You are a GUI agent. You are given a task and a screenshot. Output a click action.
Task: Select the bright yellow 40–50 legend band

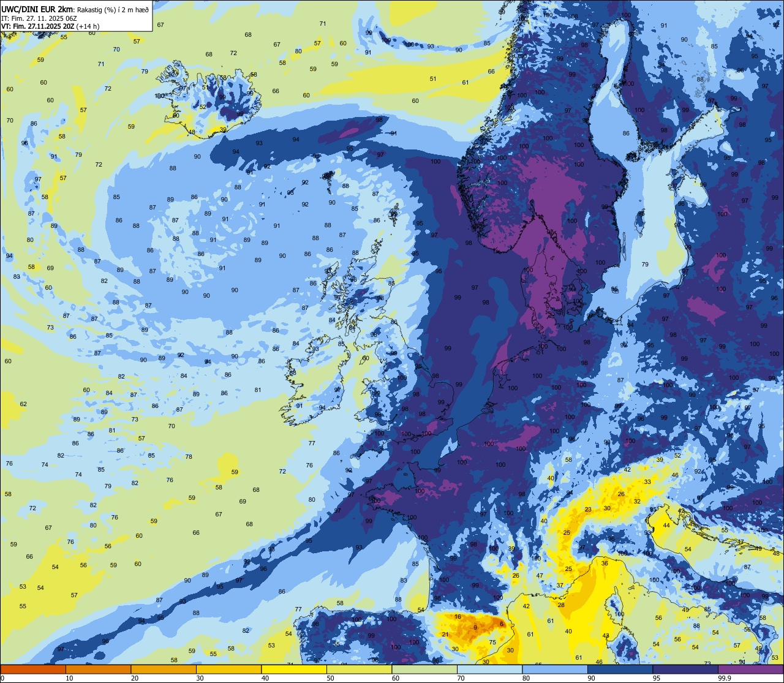point(294,669)
